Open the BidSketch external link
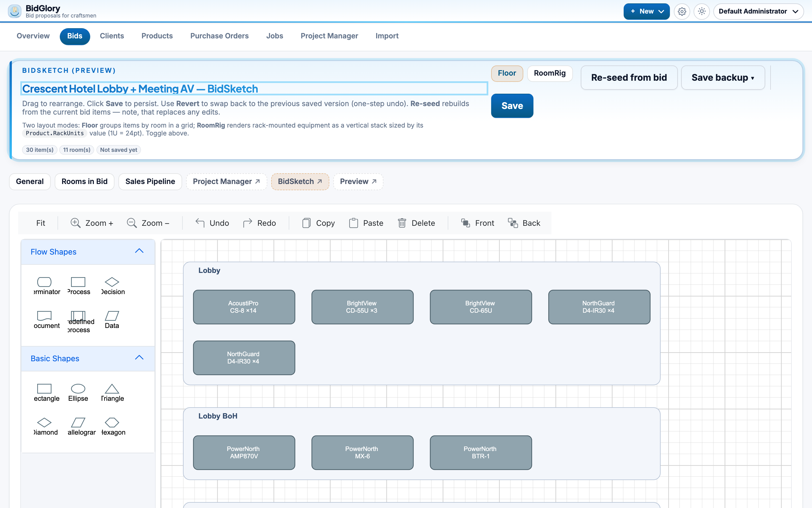812x508 pixels. point(300,182)
